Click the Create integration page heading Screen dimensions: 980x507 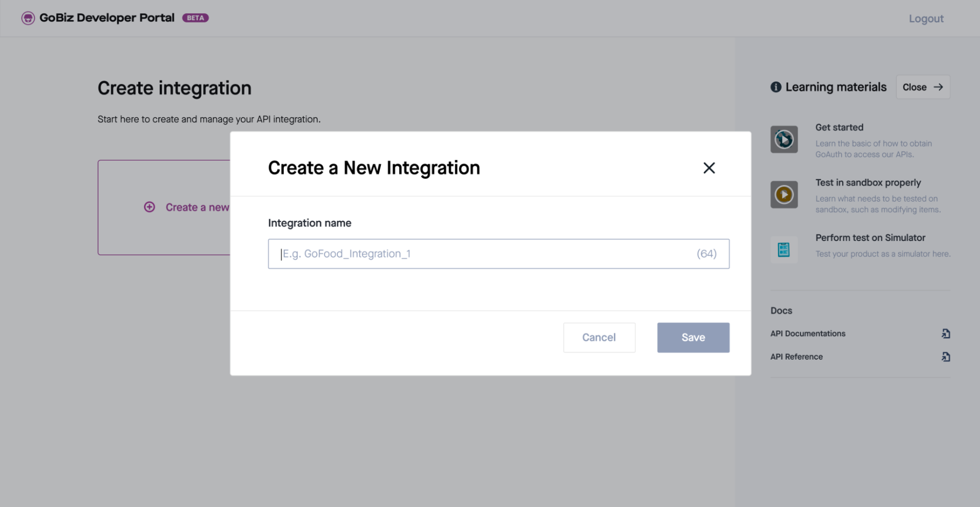[x=175, y=88]
